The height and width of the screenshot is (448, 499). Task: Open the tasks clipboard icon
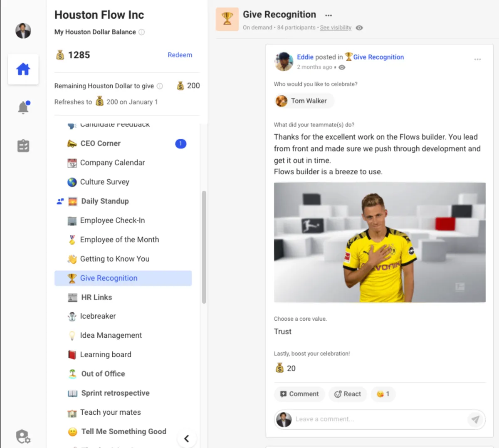click(x=23, y=146)
